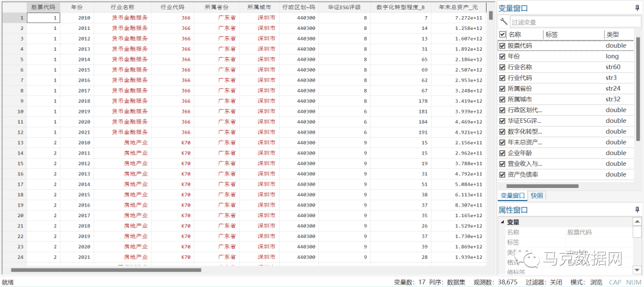Screen dimensions: 644x287
Task: Pin the 属性窗口 panel
Action: point(637,209)
